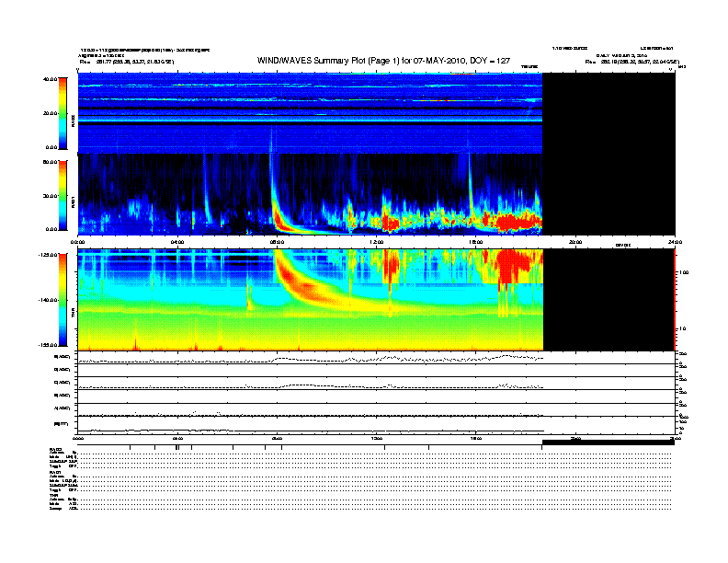
Task: Click the 04:00 tick below RAD1 spectrogram
Action: click(177, 242)
